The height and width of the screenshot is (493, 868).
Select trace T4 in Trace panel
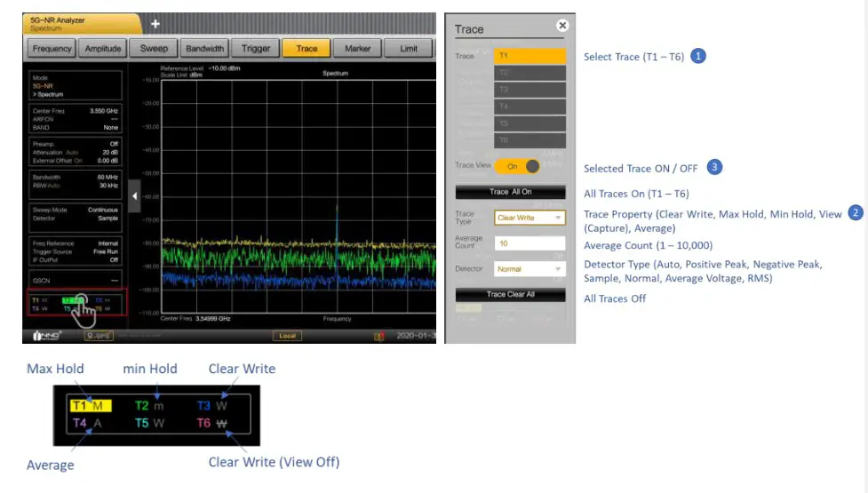click(x=530, y=107)
